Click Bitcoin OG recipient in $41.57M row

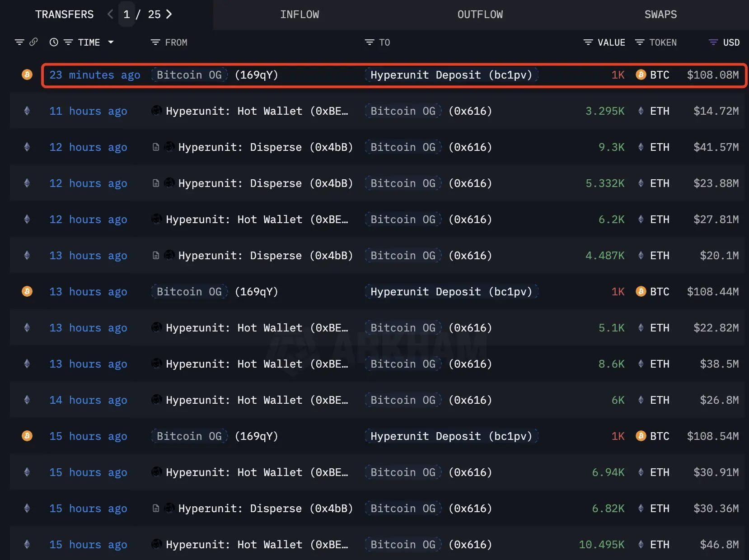[x=403, y=147]
